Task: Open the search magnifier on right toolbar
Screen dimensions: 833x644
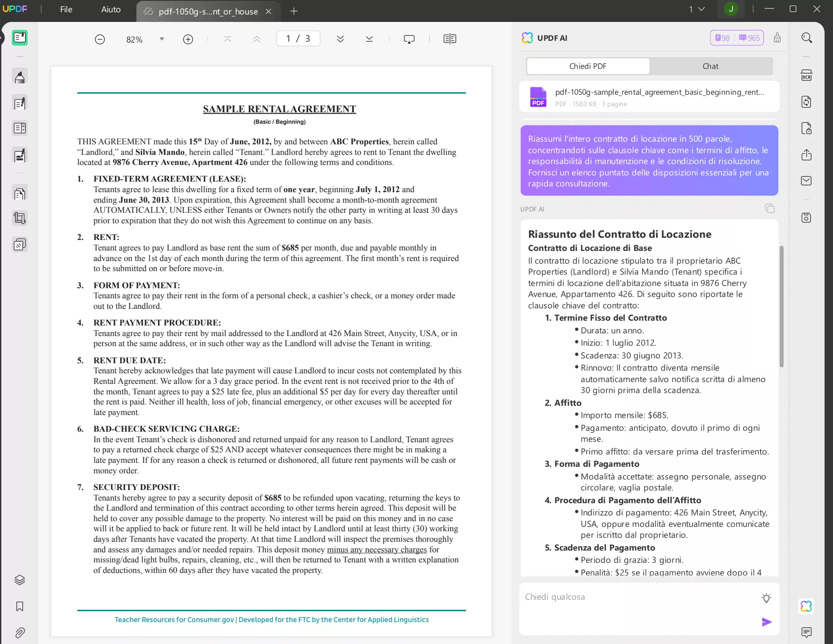Action: [x=807, y=38]
